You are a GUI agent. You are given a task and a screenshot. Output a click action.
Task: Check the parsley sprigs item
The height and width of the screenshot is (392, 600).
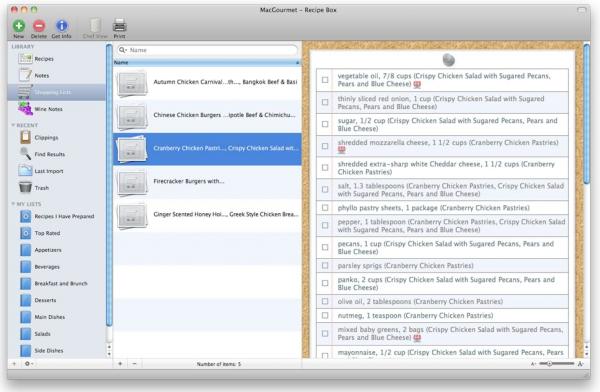point(325,265)
